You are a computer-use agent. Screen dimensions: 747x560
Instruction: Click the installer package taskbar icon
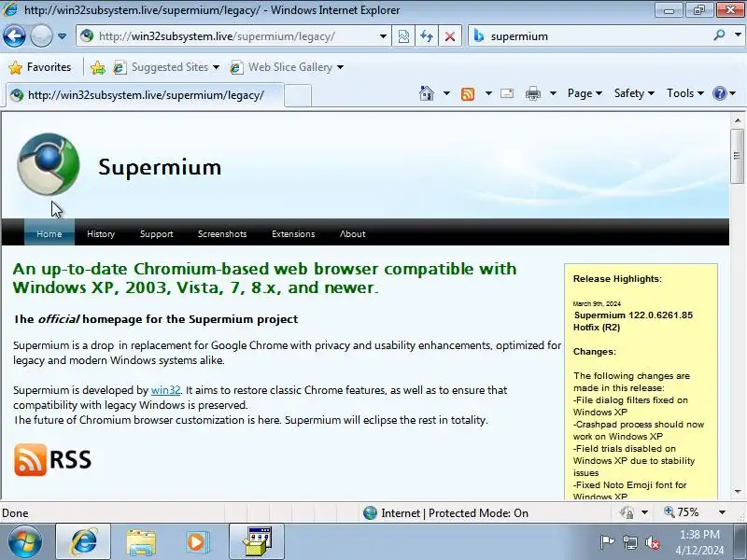pyautogui.click(x=257, y=541)
